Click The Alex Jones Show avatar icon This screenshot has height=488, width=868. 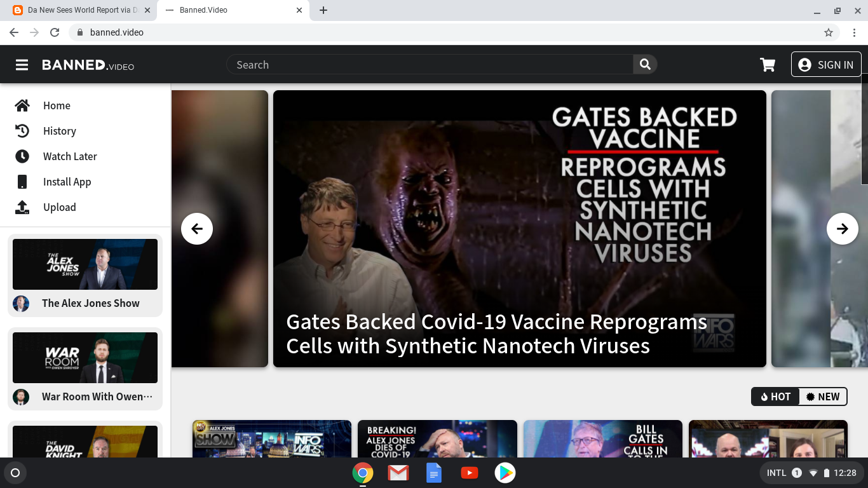tap(21, 303)
